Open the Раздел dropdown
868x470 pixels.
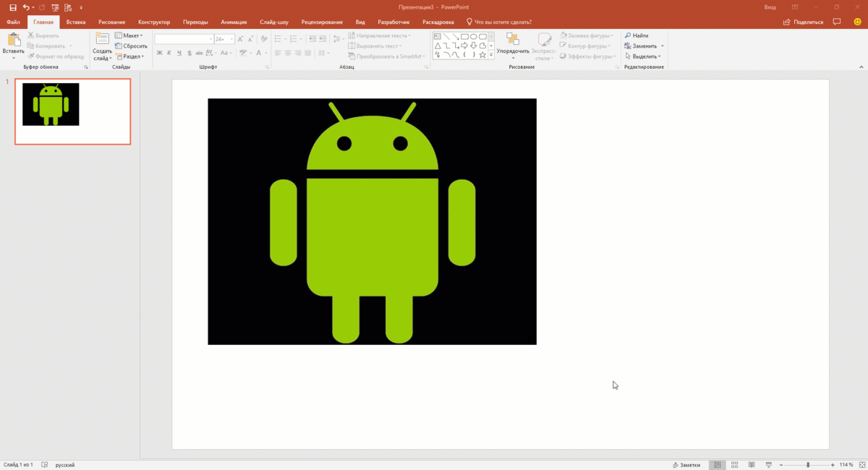(129, 56)
